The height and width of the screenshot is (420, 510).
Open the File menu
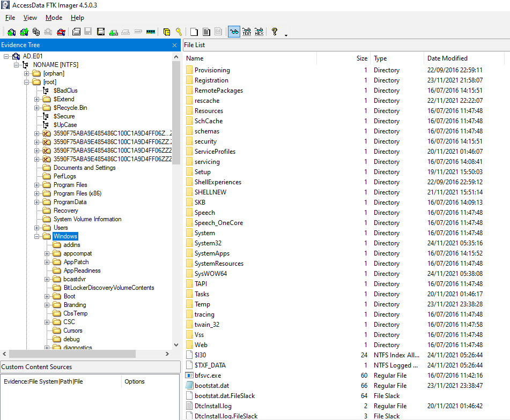coord(10,18)
